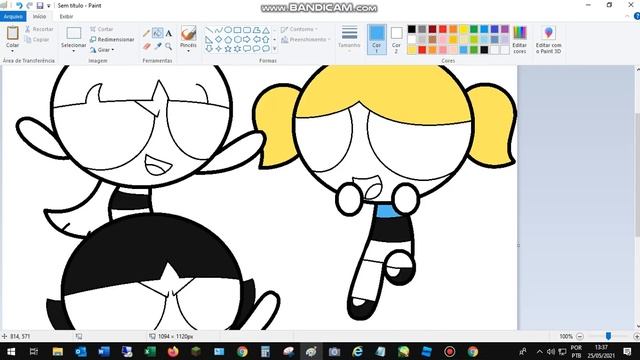This screenshot has height=360, width=640.
Task: Open Word from the taskbar
Action: 104,351
